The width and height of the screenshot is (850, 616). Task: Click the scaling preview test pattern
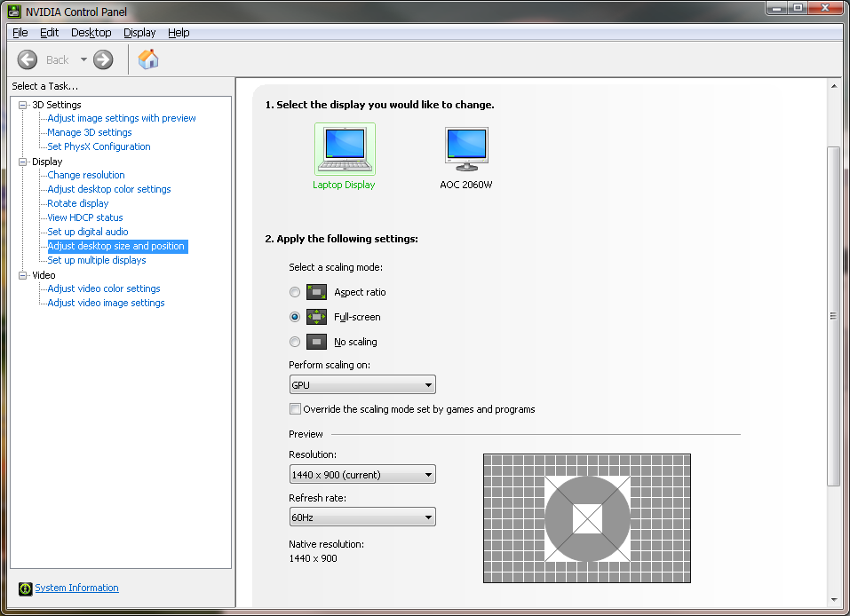click(x=587, y=518)
